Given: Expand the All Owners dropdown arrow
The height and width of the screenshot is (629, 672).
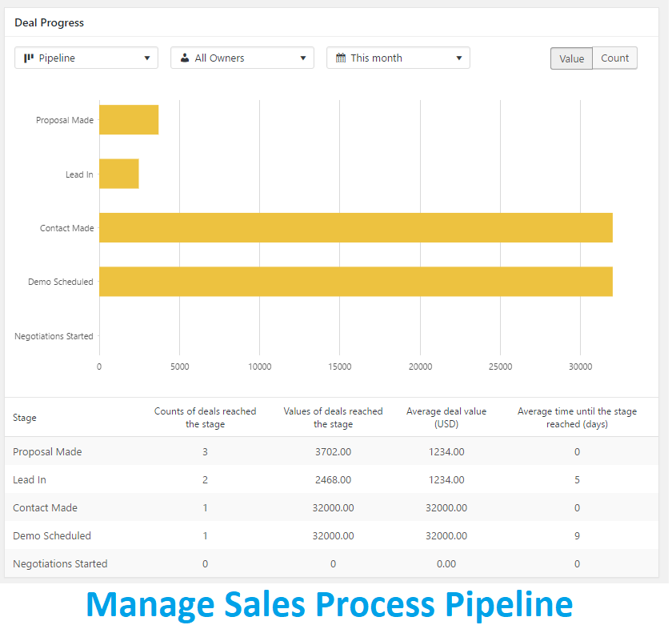Looking at the screenshot, I should point(303,58).
